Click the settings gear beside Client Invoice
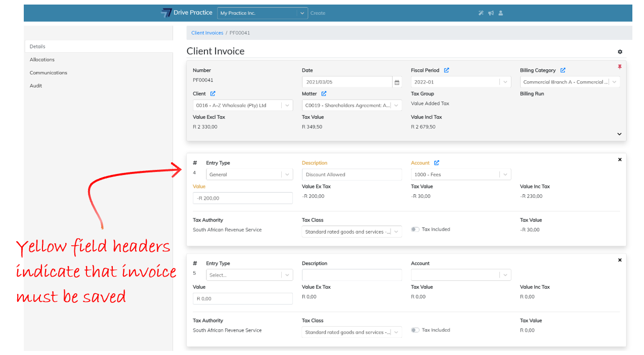Screen dimensions: 644x355 [620, 52]
